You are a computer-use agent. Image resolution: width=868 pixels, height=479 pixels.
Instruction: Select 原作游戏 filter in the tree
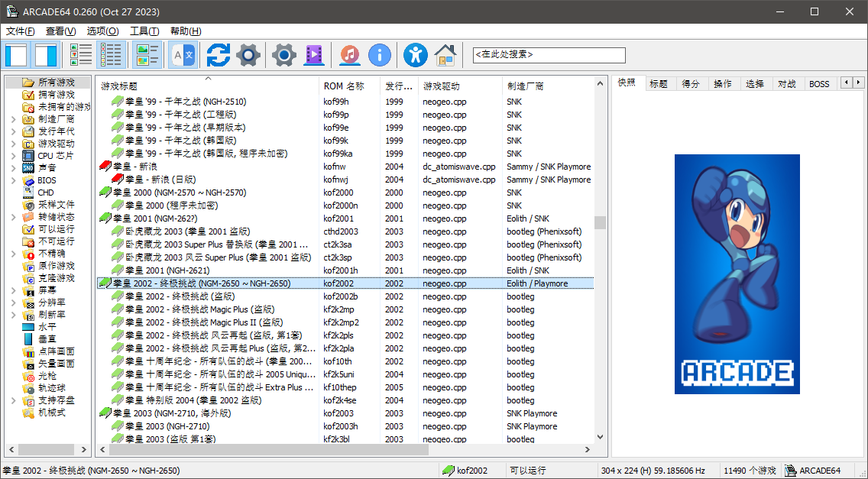pyautogui.click(x=56, y=266)
